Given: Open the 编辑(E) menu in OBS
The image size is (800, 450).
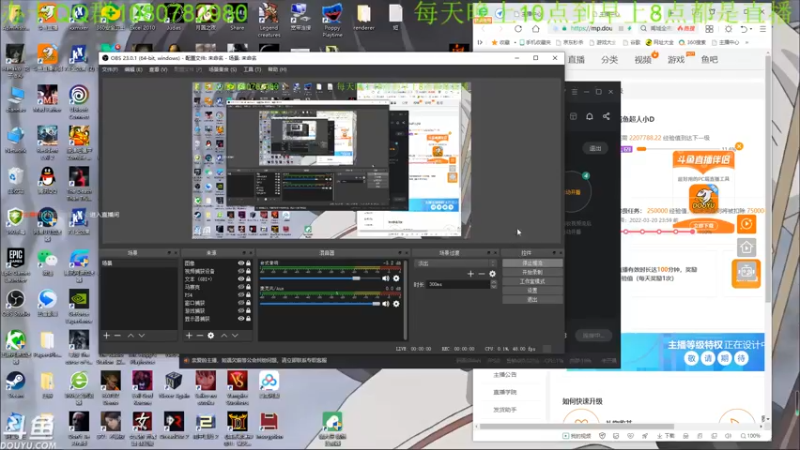Looking at the screenshot, I should tap(134, 69).
